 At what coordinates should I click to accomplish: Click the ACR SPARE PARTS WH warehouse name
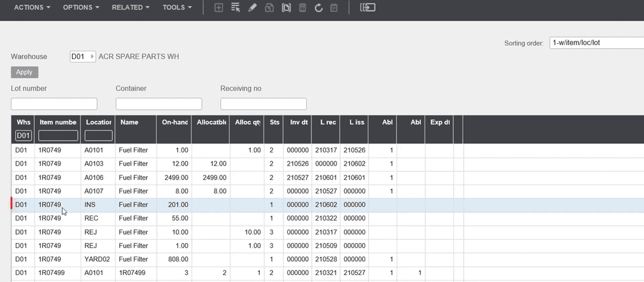pyautogui.click(x=139, y=56)
